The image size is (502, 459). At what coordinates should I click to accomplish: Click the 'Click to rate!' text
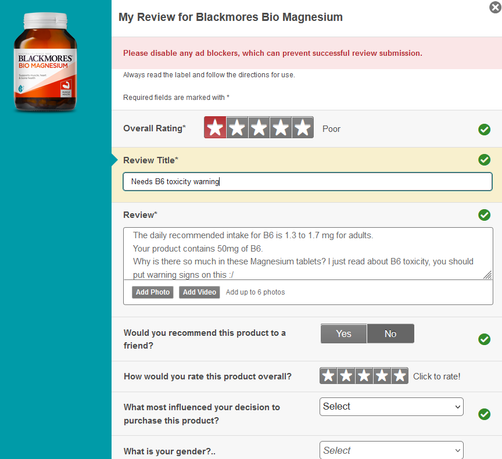[x=437, y=376]
